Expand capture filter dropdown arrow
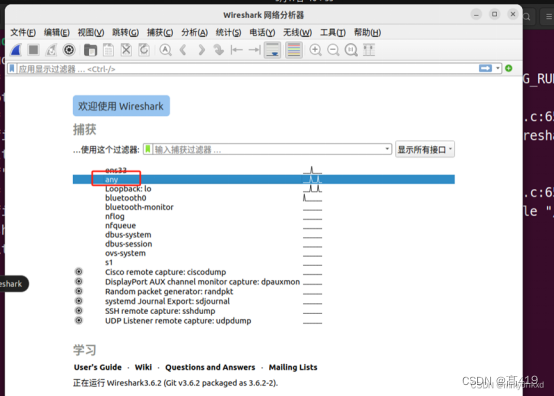Viewport: 554px width, 396px height. point(387,149)
